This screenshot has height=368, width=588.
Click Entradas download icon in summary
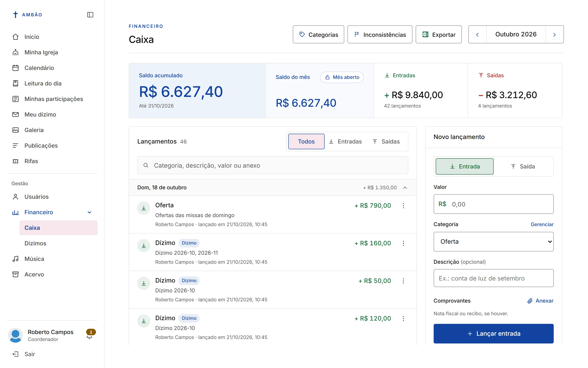point(387,75)
